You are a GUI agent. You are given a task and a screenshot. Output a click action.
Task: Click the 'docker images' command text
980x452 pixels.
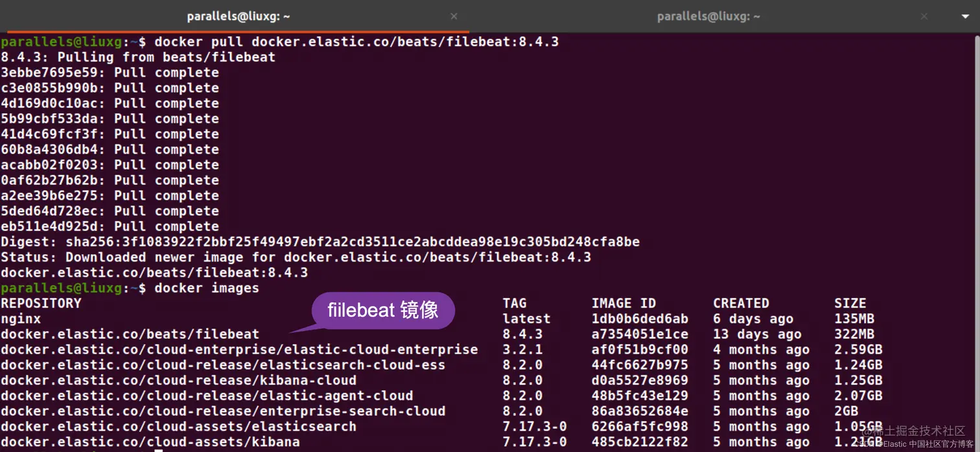(x=207, y=288)
